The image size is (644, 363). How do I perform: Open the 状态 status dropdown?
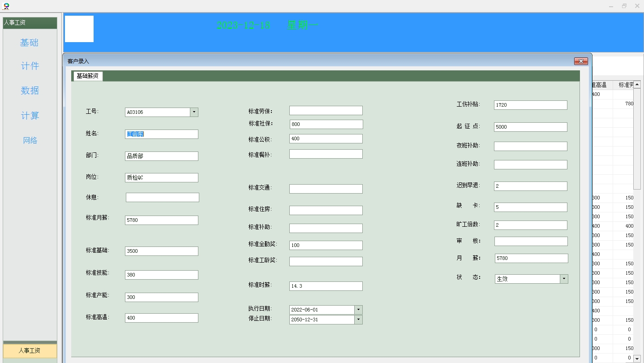(x=564, y=279)
